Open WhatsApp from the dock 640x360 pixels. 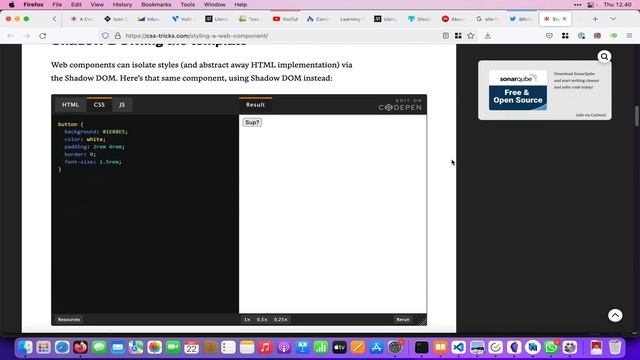point(551,347)
